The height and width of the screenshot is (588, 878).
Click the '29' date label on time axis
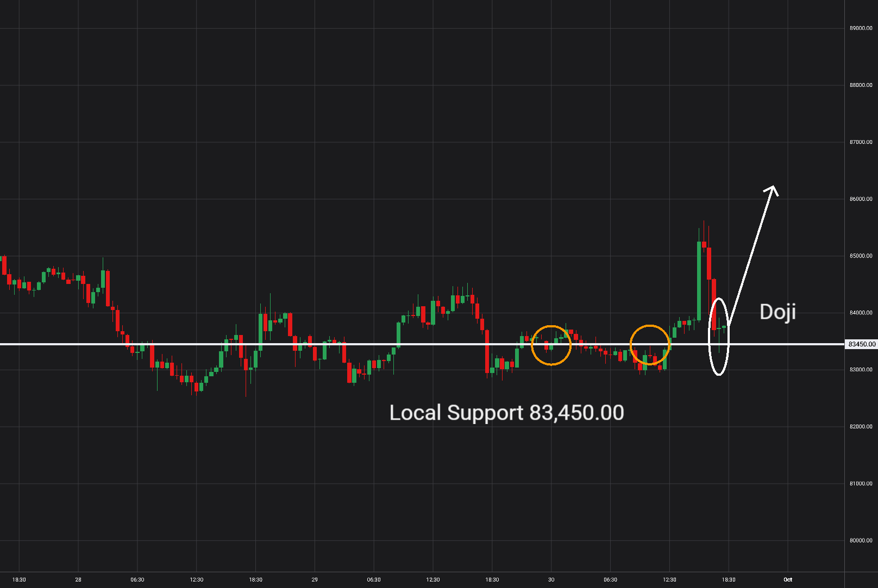tap(315, 579)
